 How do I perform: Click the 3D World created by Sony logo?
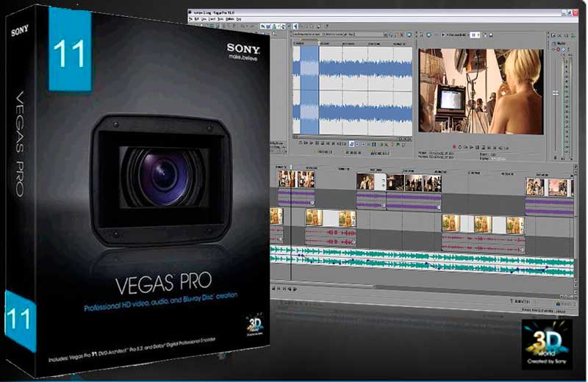click(x=547, y=344)
